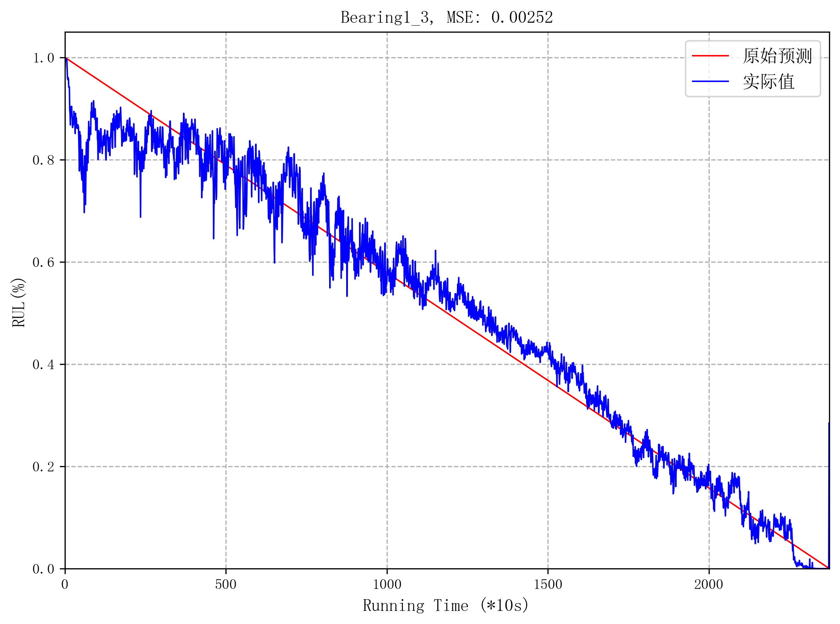
Task: Click the x-axis 0 origin tick label
Action: 65,585
